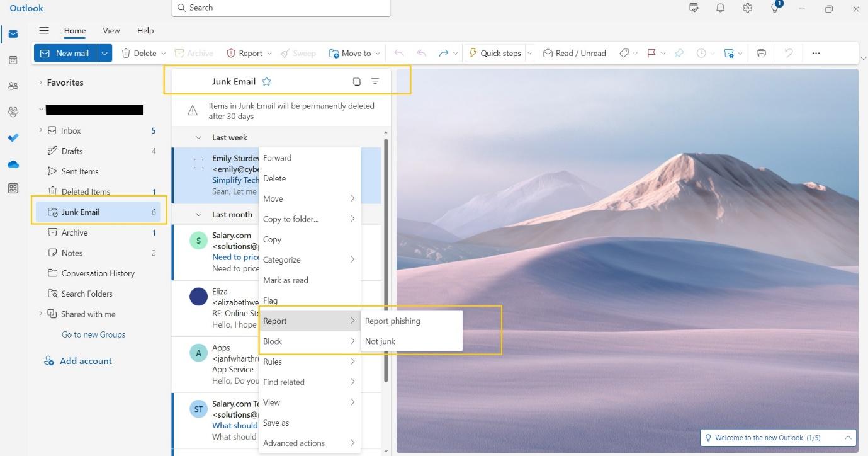The image size is (868, 456).
Task: Switch to the View tab
Action: (x=111, y=30)
